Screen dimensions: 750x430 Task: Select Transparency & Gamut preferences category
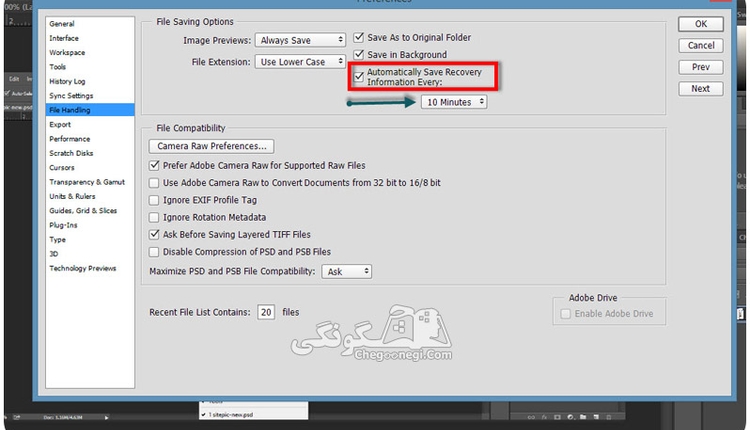tap(87, 182)
